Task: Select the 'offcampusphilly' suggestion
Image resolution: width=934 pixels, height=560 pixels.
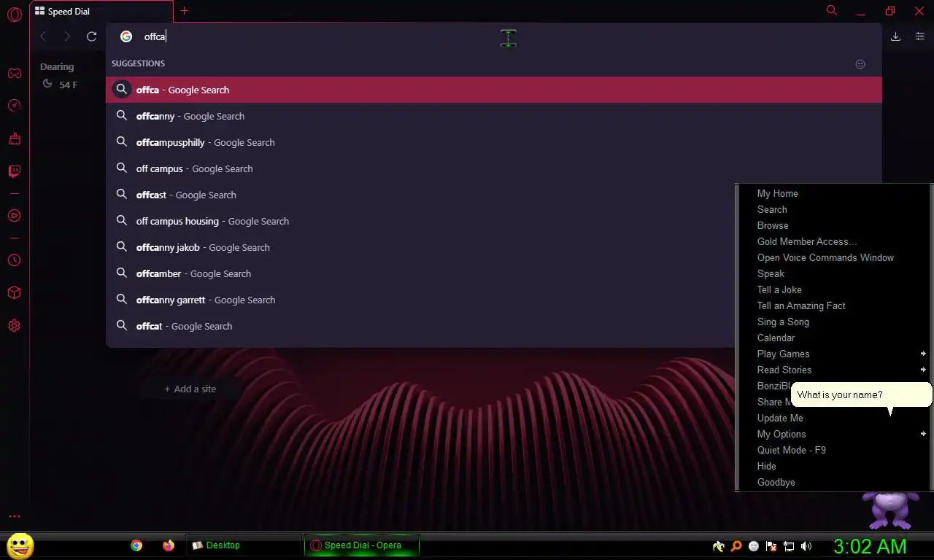Action: coord(494,142)
